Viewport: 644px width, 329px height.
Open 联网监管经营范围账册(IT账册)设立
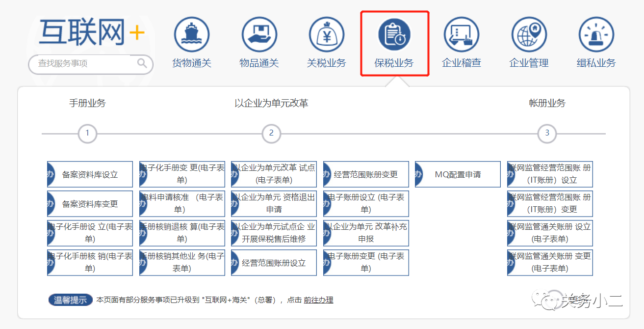pyautogui.click(x=550, y=174)
